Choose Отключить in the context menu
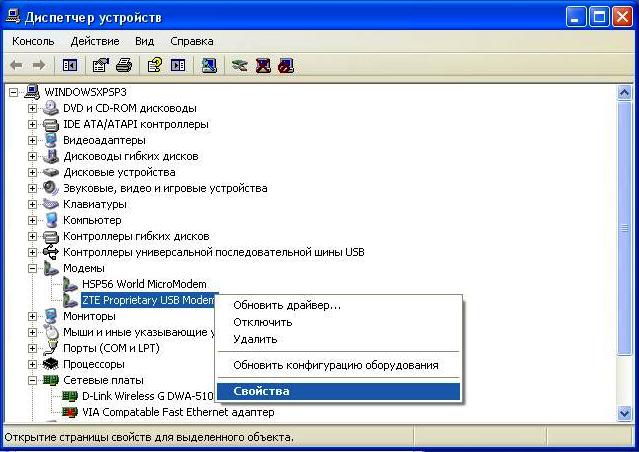Viewport: 639px width, 452px height. (262, 322)
